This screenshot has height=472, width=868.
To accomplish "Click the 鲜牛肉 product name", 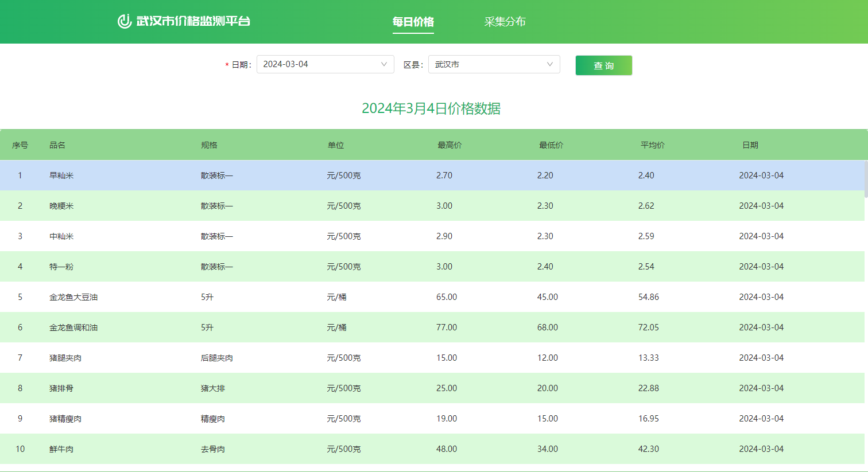I will tap(61, 449).
